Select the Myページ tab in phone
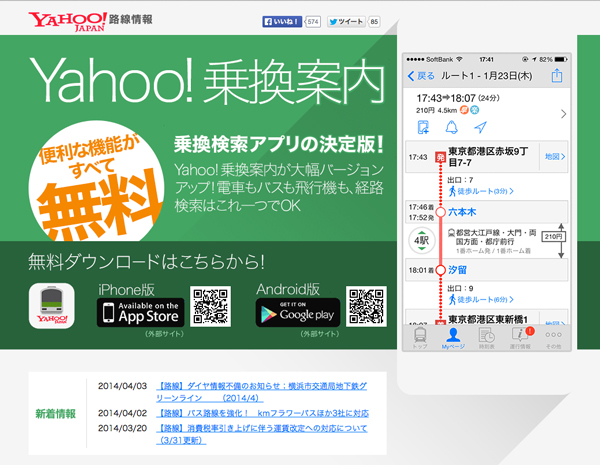The height and width of the screenshot is (465, 600). pyautogui.click(x=453, y=338)
